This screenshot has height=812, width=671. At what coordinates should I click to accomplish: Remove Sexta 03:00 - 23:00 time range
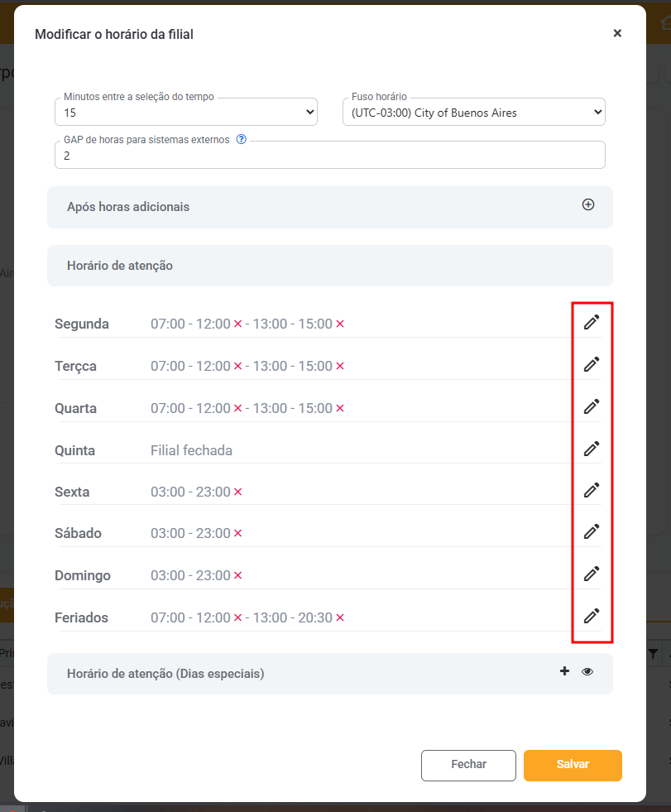237,492
